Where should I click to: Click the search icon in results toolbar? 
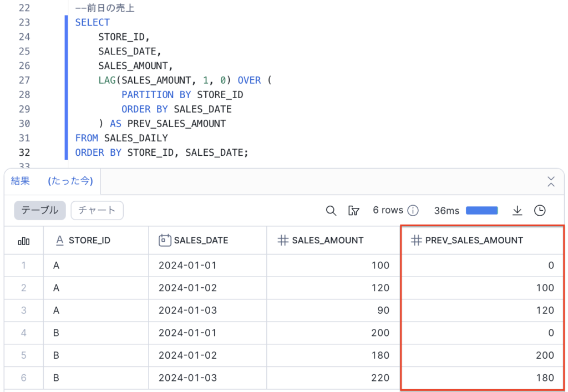coord(331,211)
